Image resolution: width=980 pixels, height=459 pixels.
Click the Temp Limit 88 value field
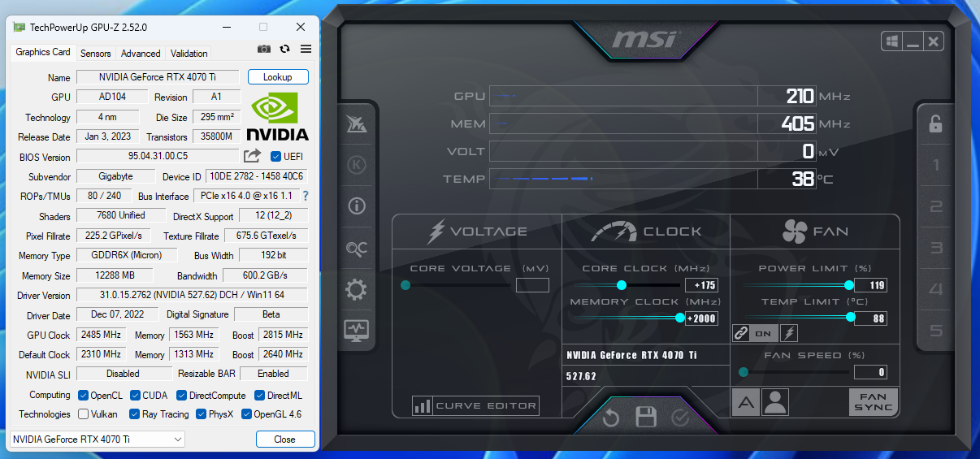click(870, 318)
